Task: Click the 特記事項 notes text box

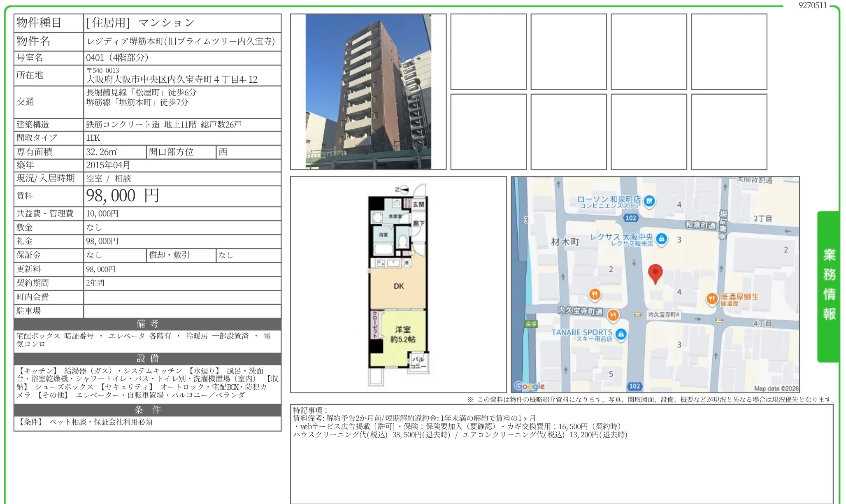Action: coord(561,453)
